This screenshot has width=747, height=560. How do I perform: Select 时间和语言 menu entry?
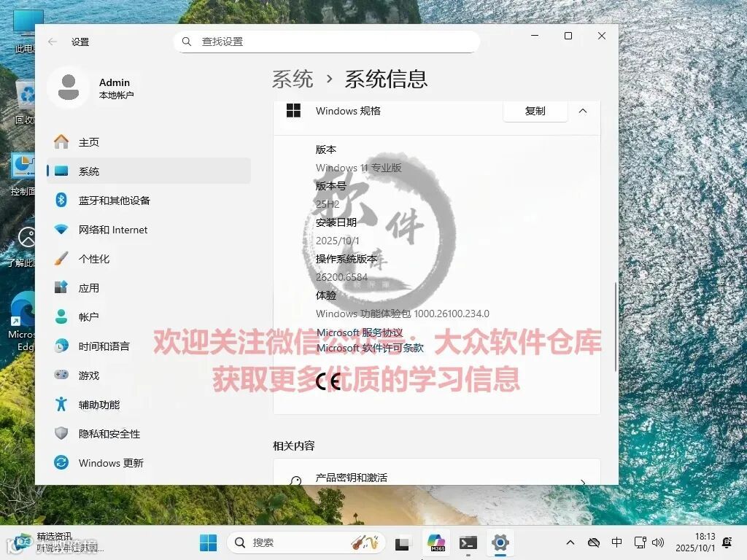(x=149, y=346)
